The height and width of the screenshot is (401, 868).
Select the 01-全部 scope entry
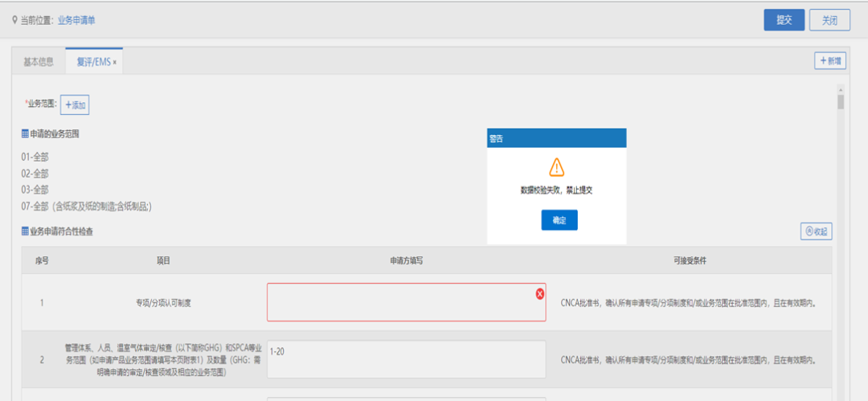tap(35, 158)
